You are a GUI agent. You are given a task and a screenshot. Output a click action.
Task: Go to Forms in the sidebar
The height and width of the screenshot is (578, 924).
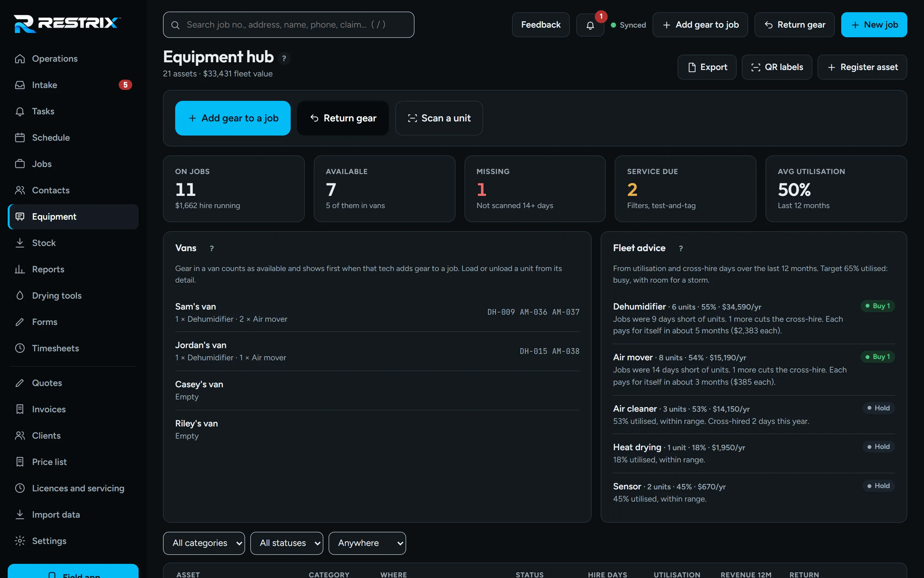tap(73, 322)
